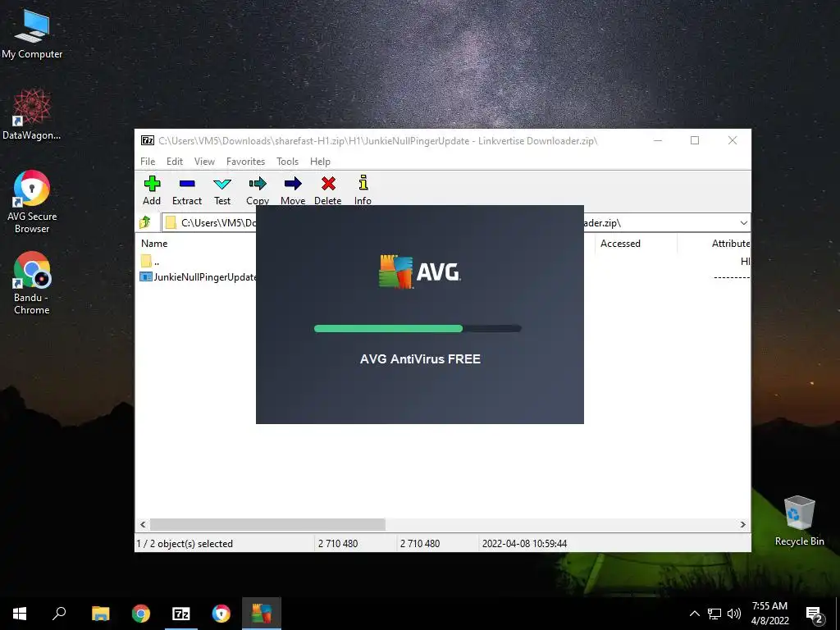
Task: Click the Copy toolbar icon
Action: (257, 190)
